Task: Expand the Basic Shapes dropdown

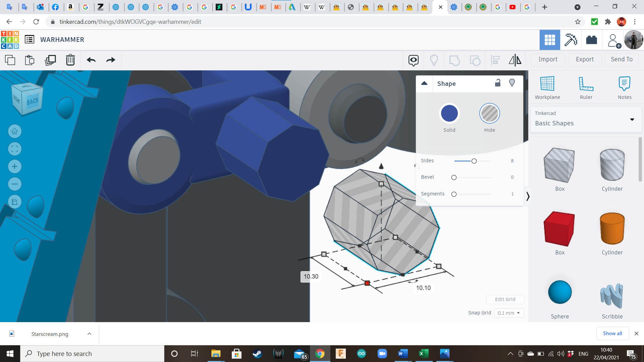Action: click(632, 120)
